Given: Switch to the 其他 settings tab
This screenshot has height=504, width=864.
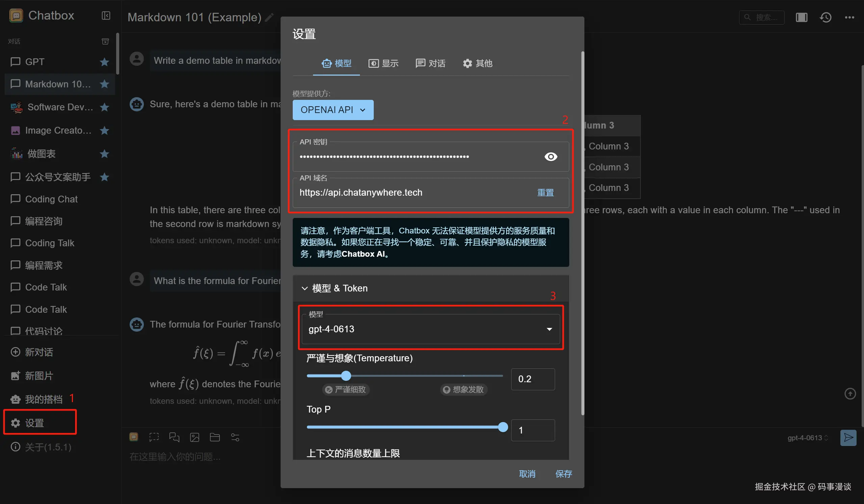Looking at the screenshot, I should click(x=477, y=63).
